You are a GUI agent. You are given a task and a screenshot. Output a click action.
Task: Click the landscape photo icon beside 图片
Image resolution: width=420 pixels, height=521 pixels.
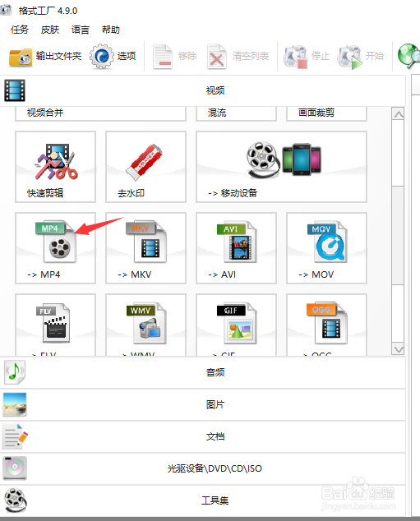[15, 404]
